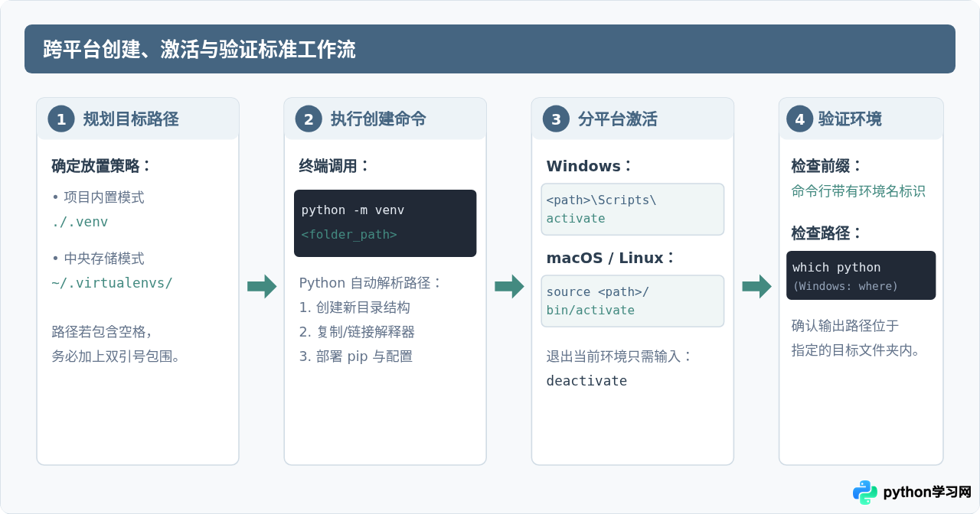The height and width of the screenshot is (514, 980).
Task: Click the heading "执行创建命令"
Action: tap(378, 119)
